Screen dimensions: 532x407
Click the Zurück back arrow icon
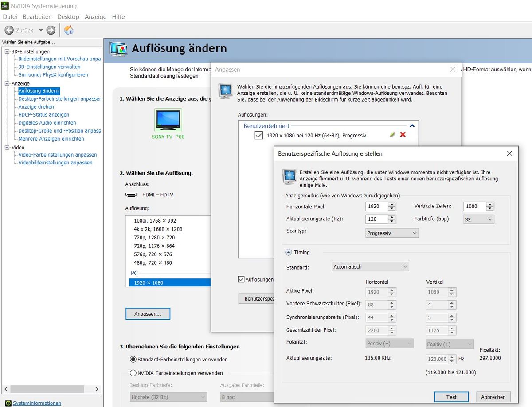click(x=9, y=30)
